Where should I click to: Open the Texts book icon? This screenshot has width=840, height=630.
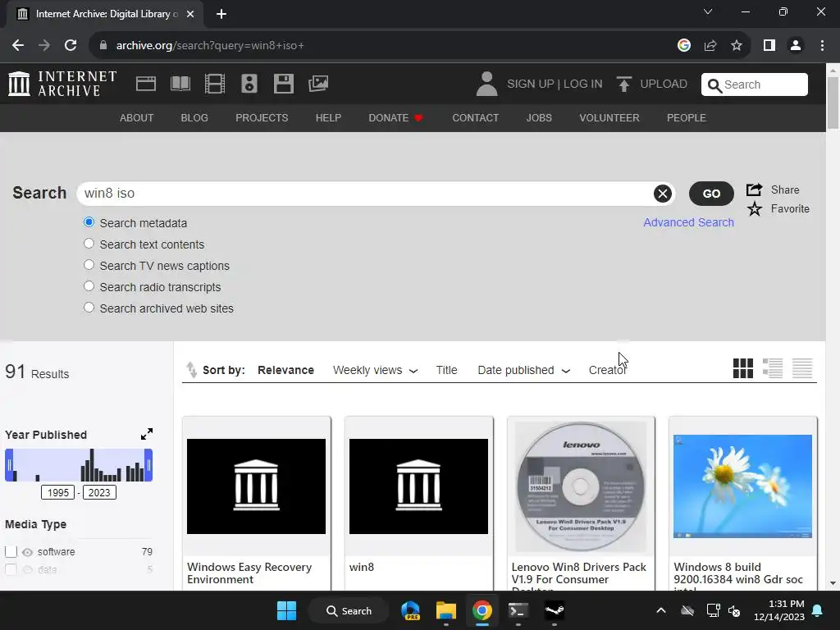(180, 84)
